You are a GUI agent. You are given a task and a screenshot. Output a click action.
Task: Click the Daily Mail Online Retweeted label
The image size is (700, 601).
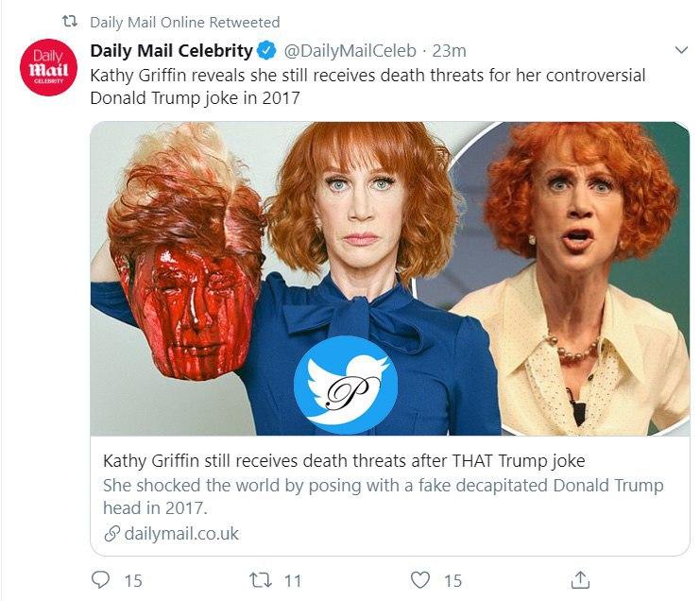(x=184, y=22)
